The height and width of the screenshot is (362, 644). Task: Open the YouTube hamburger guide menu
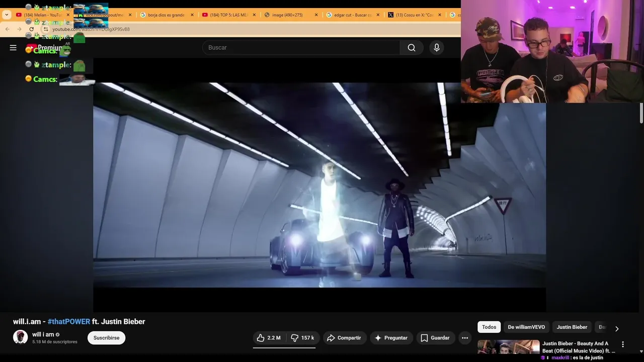point(13,48)
